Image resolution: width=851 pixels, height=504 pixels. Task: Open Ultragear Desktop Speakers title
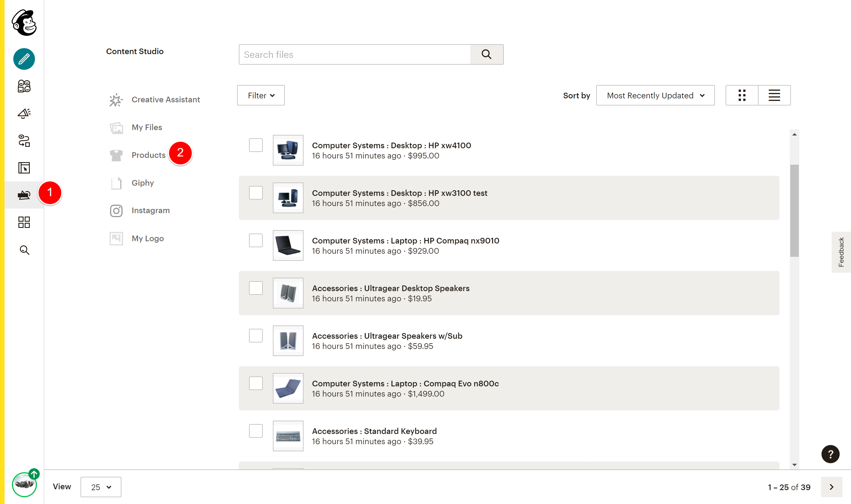click(x=391, y=288)
